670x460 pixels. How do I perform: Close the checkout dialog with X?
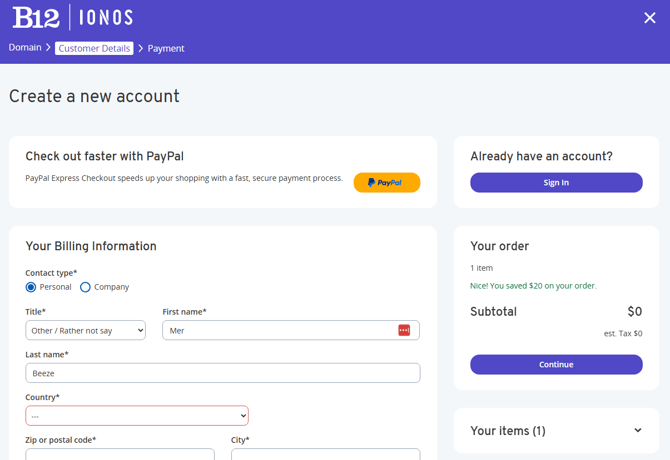click(649, 18)
